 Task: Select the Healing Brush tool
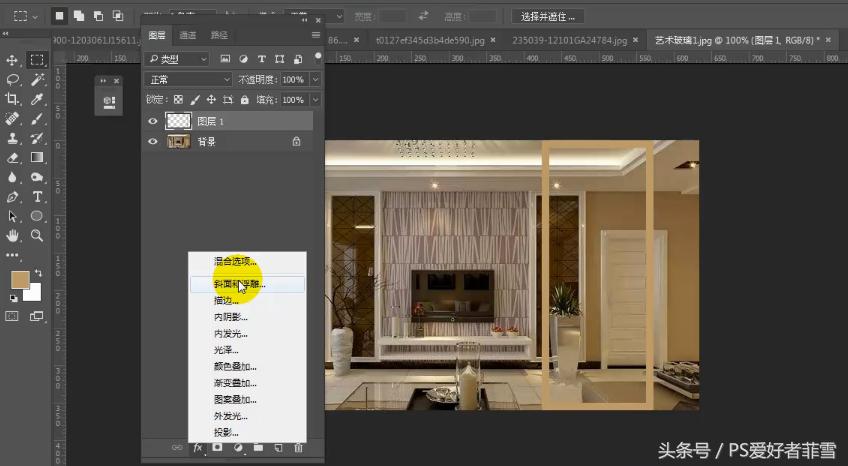(x=12, y=118)
